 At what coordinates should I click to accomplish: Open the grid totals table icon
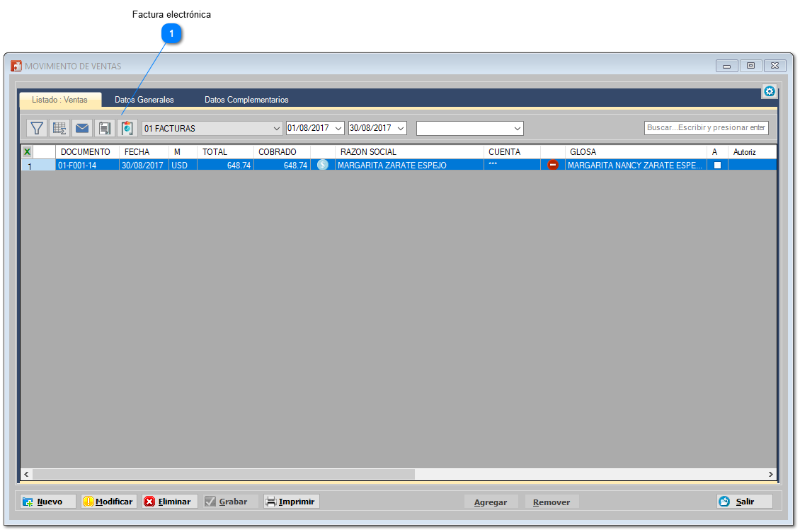tap(59, 128)
